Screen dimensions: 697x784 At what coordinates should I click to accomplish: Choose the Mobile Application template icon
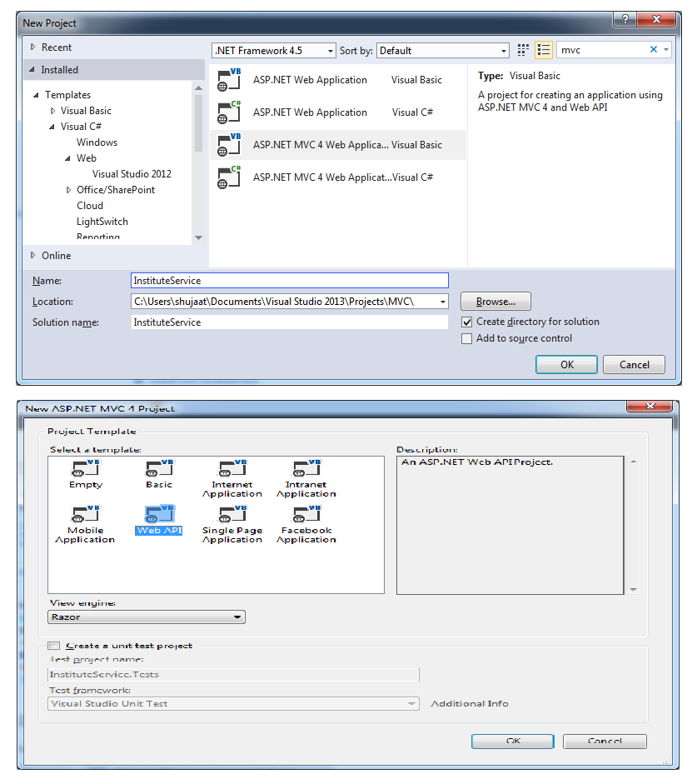coord(86,515)
